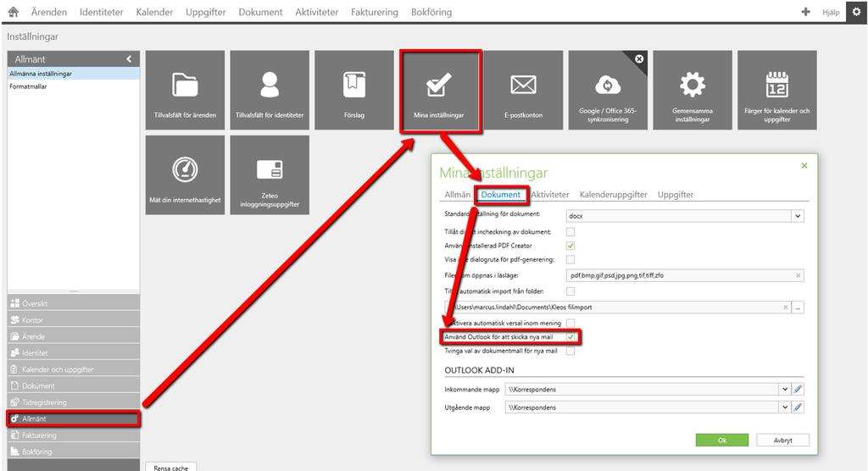Open Dokument section in sidebar

click(73, 385)
